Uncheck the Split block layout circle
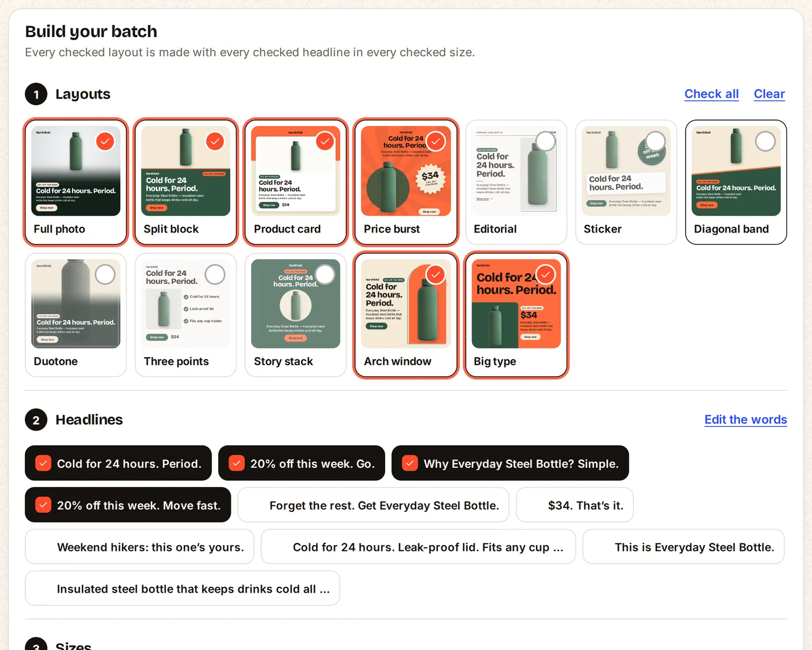 tap(215, 141)
